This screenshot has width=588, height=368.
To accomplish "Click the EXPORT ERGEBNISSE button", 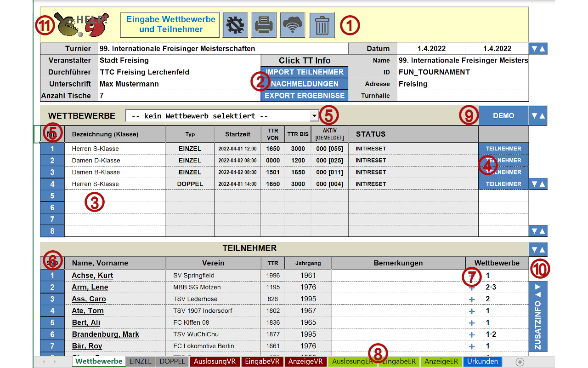I will pos(305,96).
